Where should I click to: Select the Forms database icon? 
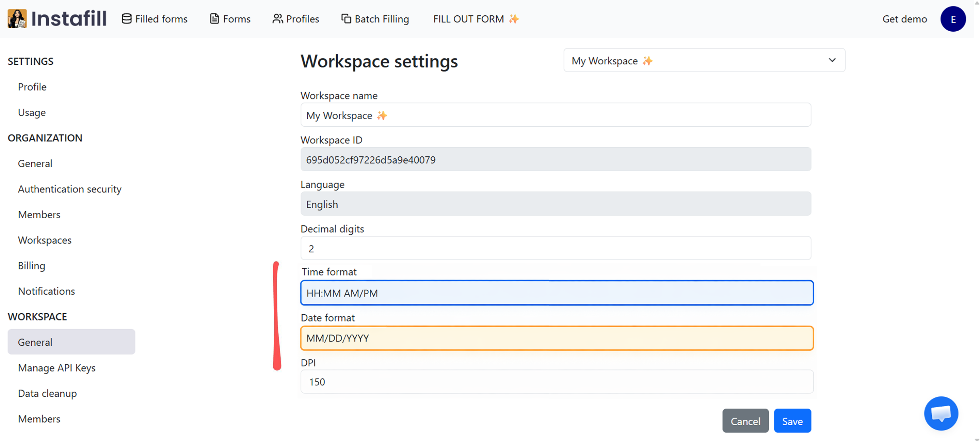point(214,18)
